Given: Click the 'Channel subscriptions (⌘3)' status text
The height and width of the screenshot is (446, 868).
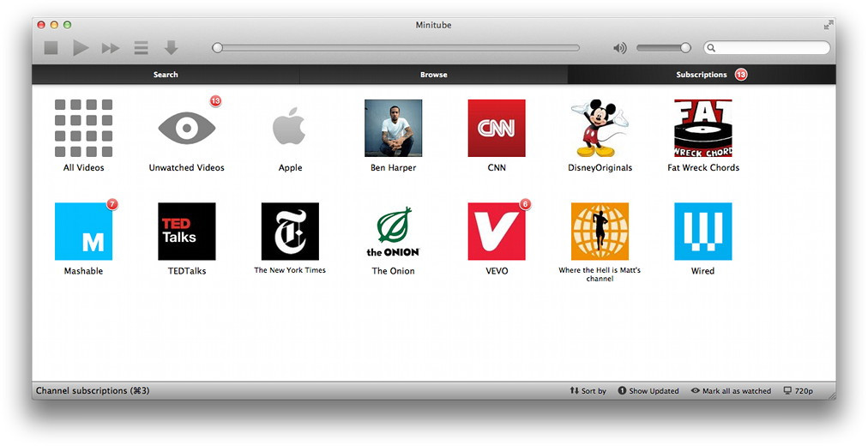Looking at the screenshot, I should (93, 390).
